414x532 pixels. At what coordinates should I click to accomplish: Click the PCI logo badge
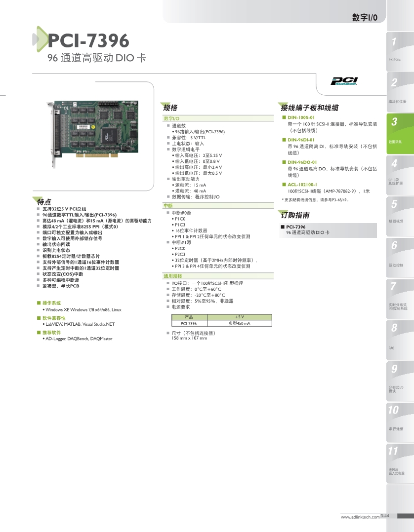pos(344,81)
